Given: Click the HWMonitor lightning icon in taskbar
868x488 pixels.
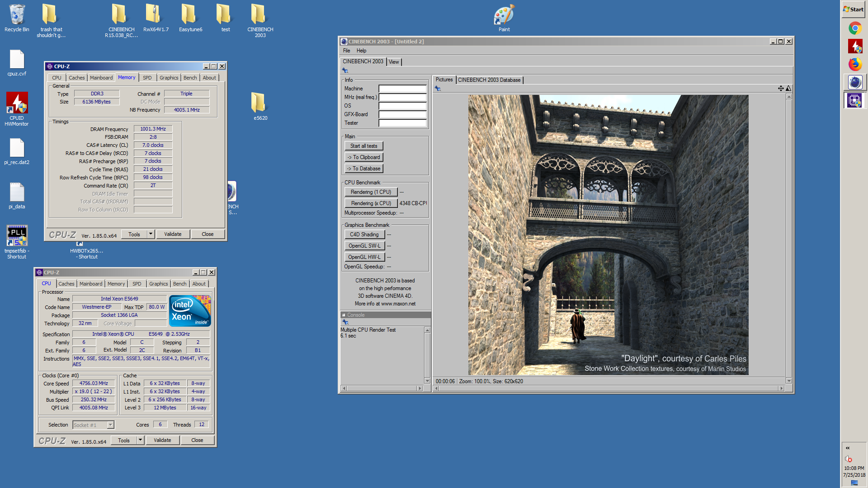Looking at the screenshot, I should coord(854,46).
